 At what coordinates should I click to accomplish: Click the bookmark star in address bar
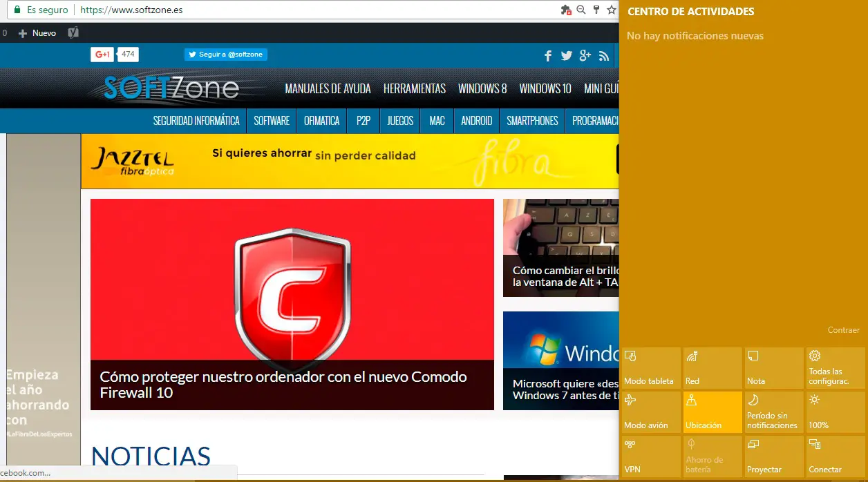pos(611,10)
